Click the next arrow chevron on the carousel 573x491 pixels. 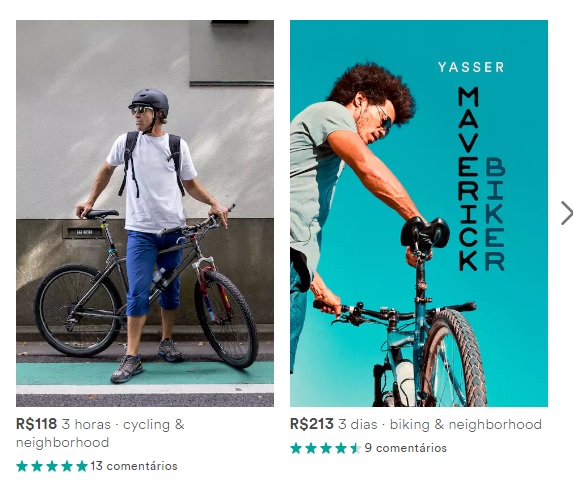pos(567,213)
